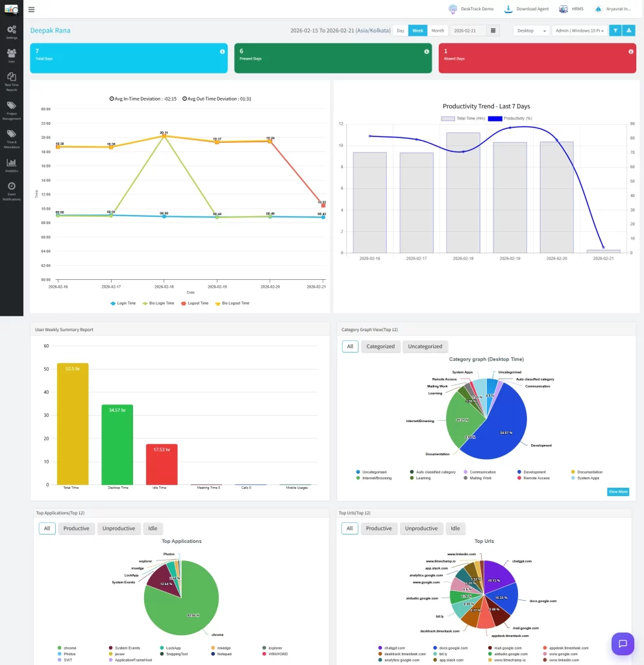Image resolution: width=644 pixels, height=665 pixels.
Task: Select All in Top Applications
Action: [x=47, y=529]
